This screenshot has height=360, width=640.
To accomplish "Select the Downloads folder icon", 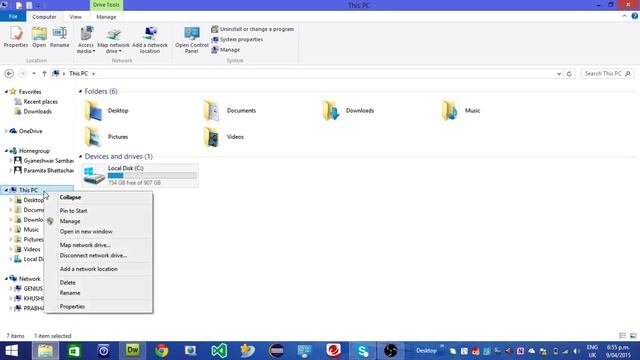I will 331,111.
